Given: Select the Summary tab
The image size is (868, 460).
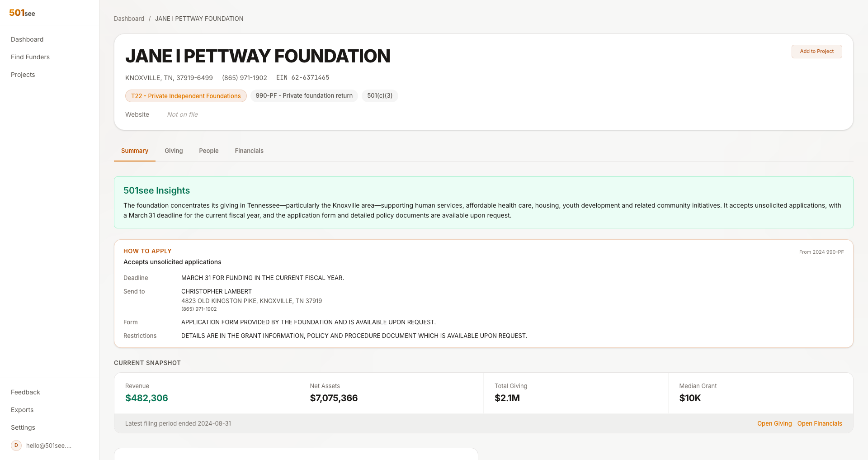Looking at the screenshot, I should tap(135, 151).
